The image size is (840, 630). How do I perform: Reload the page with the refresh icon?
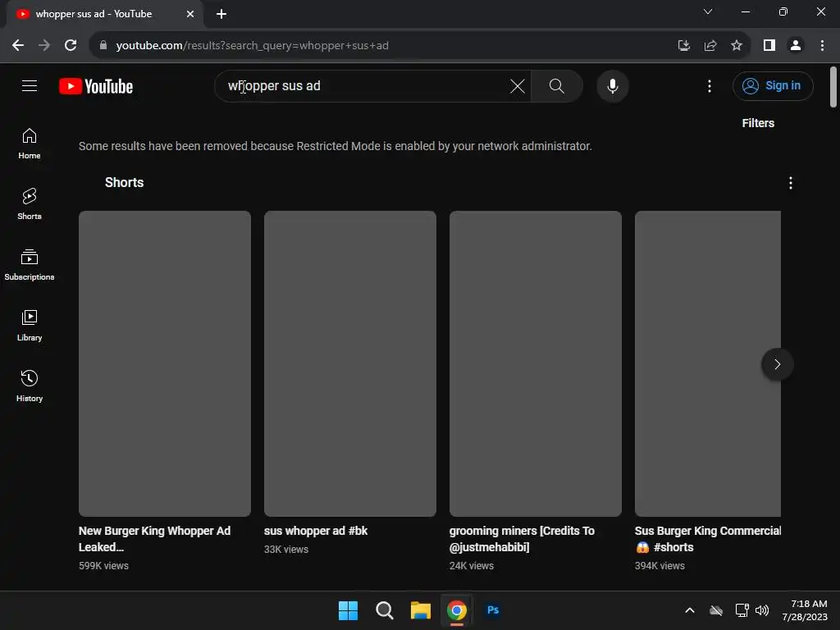(x=71, y=46)
